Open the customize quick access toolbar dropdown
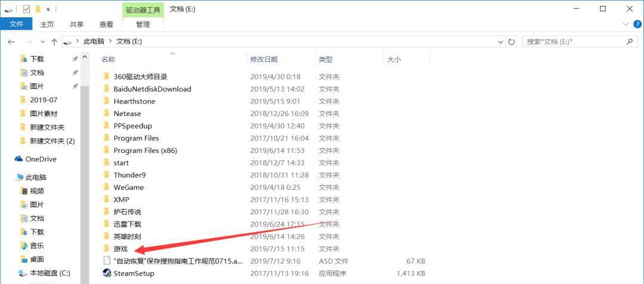644x284 pixels. tap(48, 8)
